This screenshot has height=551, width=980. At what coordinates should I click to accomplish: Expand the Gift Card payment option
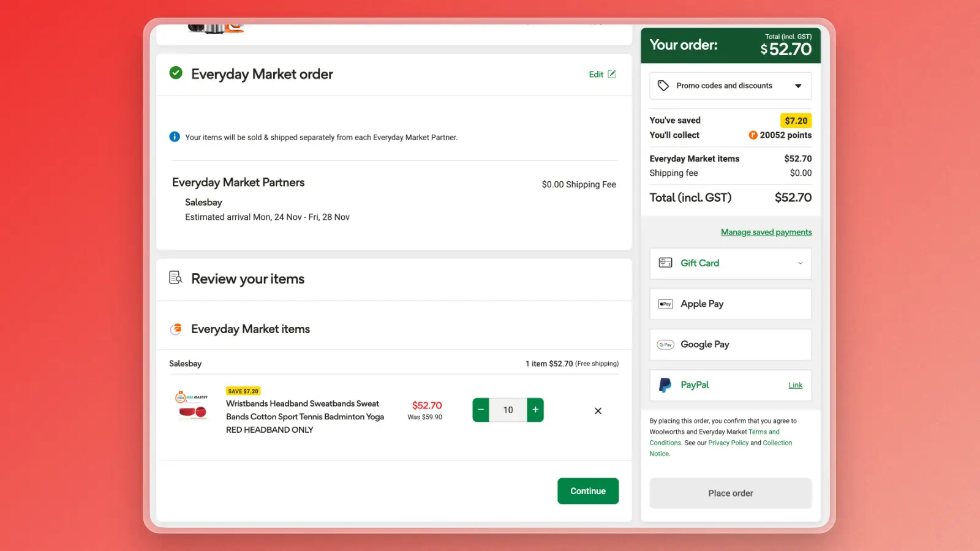pos(731,263)
